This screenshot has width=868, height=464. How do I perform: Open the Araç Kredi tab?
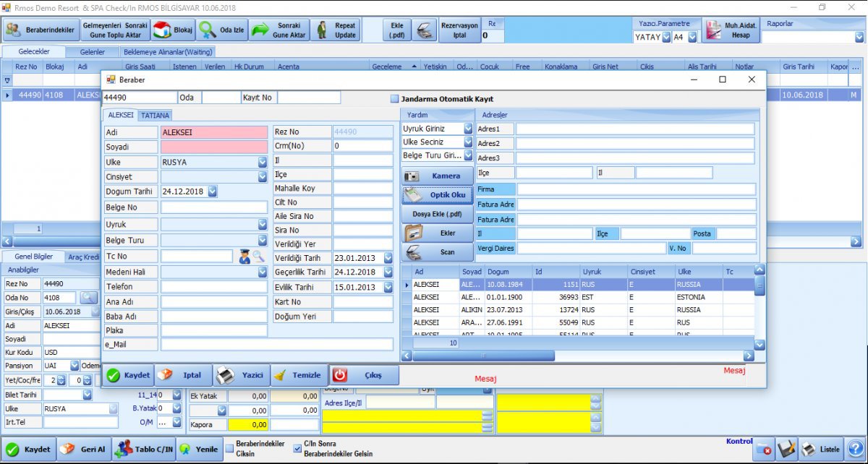[83, 257]
